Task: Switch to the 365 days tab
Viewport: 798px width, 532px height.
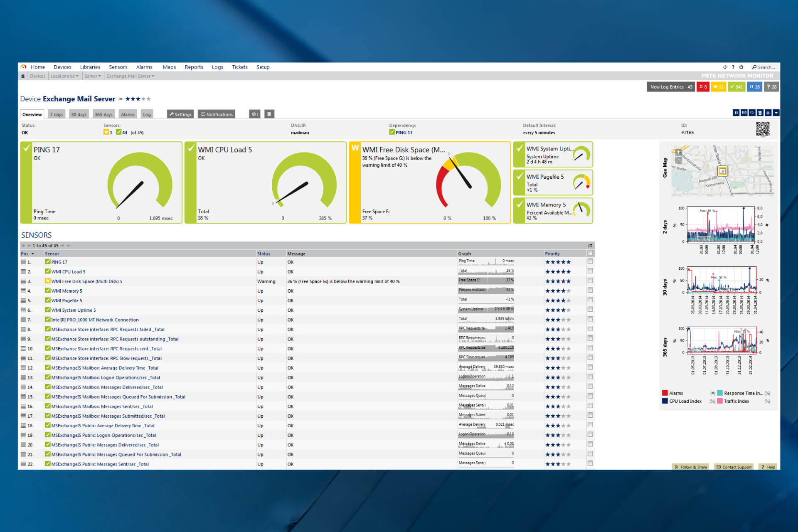Action: click(103, 114)
